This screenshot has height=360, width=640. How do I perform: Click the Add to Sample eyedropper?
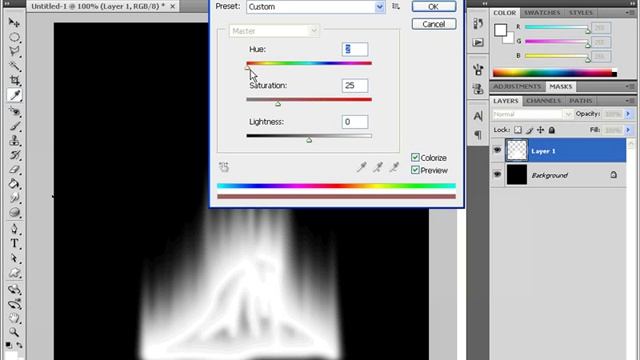pyautogui.click(x=378, y=167)
